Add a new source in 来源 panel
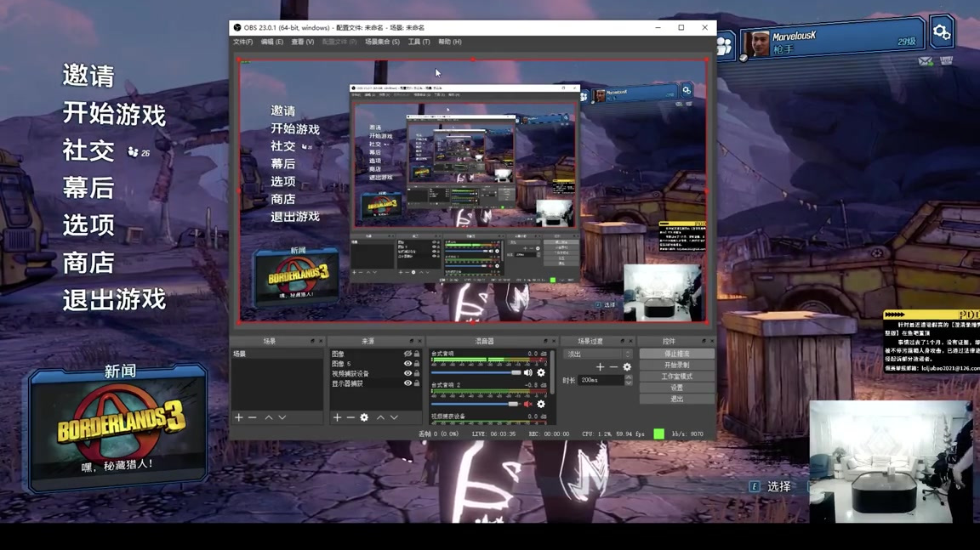Viewport: 980px width, 550px height. 337,417
